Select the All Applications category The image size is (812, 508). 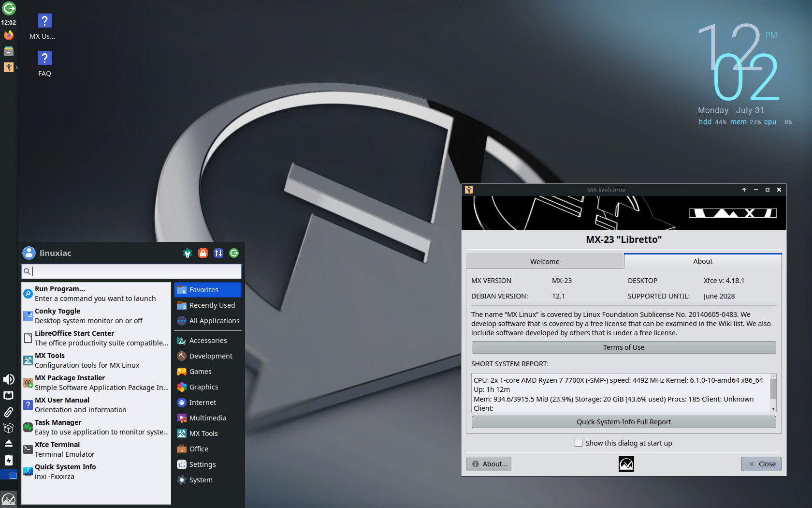[x=208, y=321]
